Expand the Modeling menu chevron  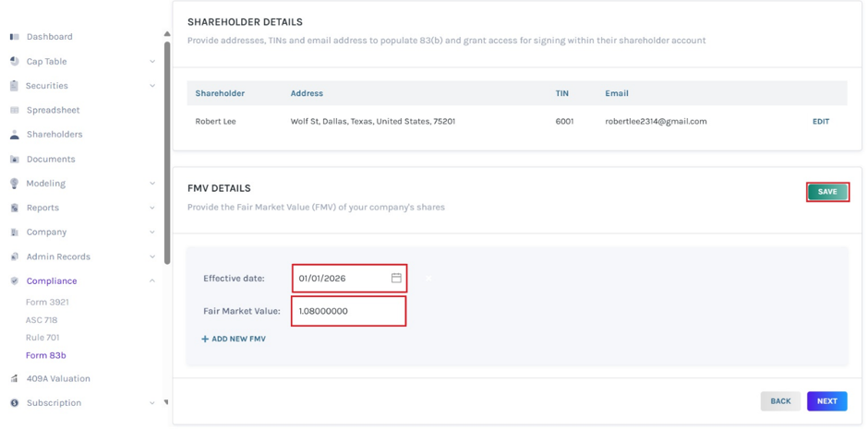pos(152,184)
